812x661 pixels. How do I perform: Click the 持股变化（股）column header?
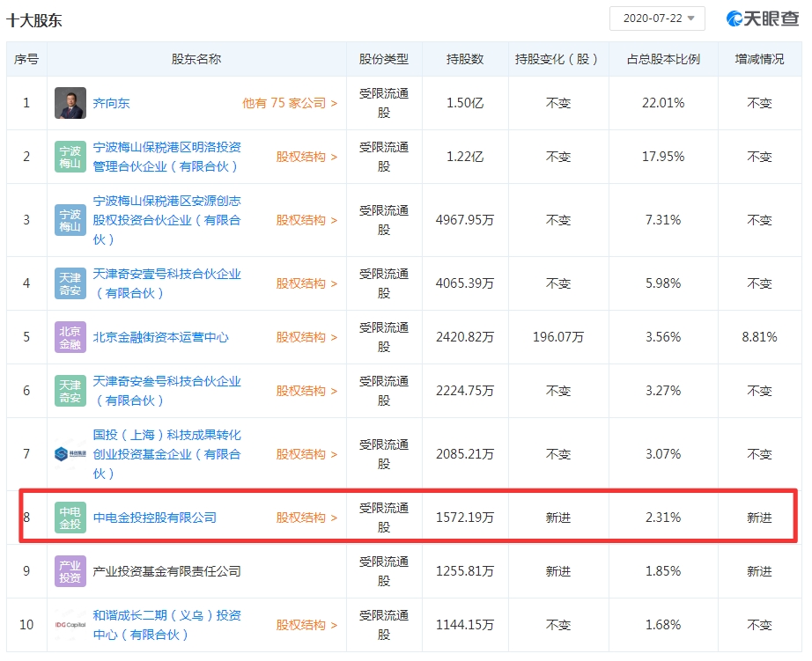click(x=557, y=59)
